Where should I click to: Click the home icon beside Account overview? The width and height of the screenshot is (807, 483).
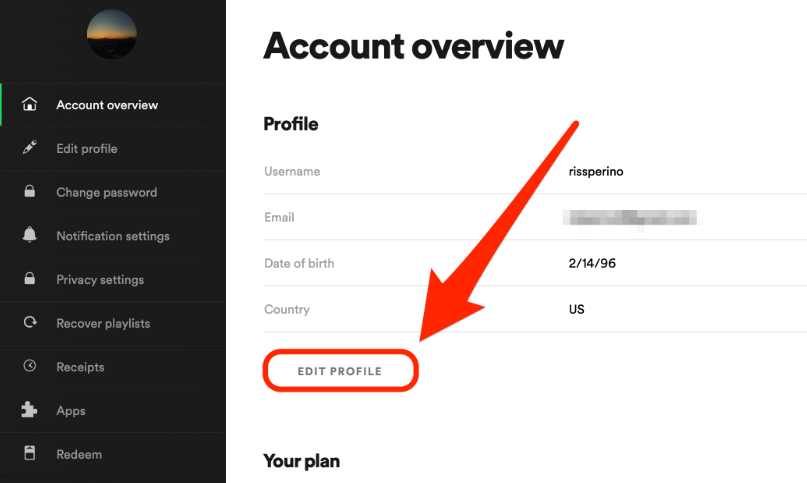tap(29, 104)
